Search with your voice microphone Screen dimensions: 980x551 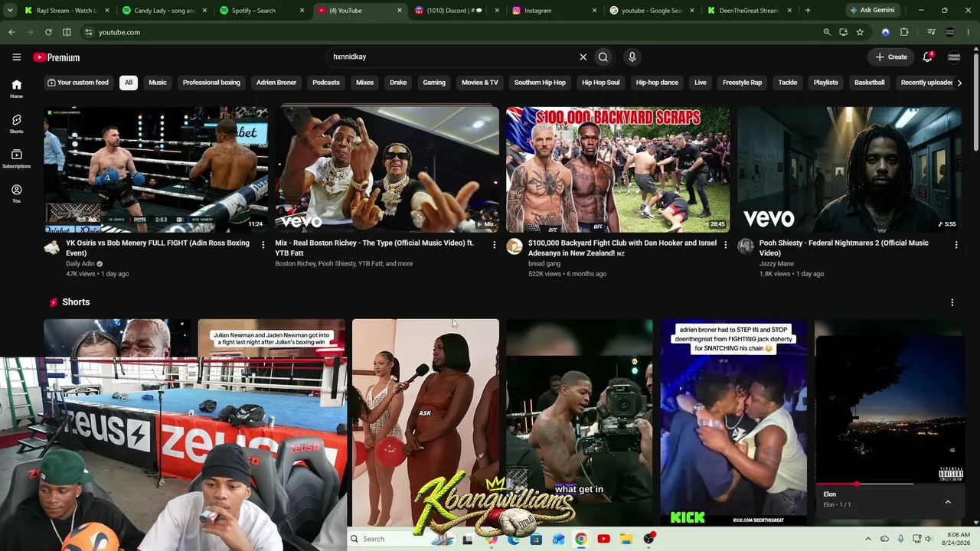632,57
